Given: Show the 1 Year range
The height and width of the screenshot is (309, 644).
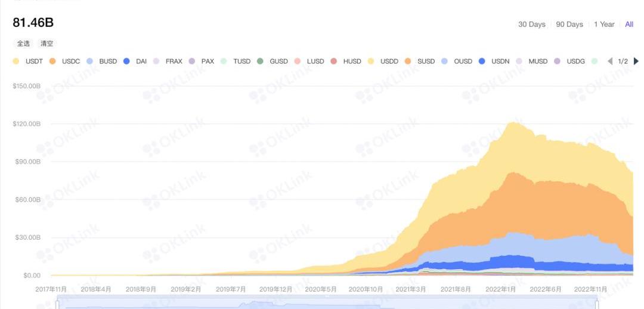Looking at the screenshot, I should 603,24.
